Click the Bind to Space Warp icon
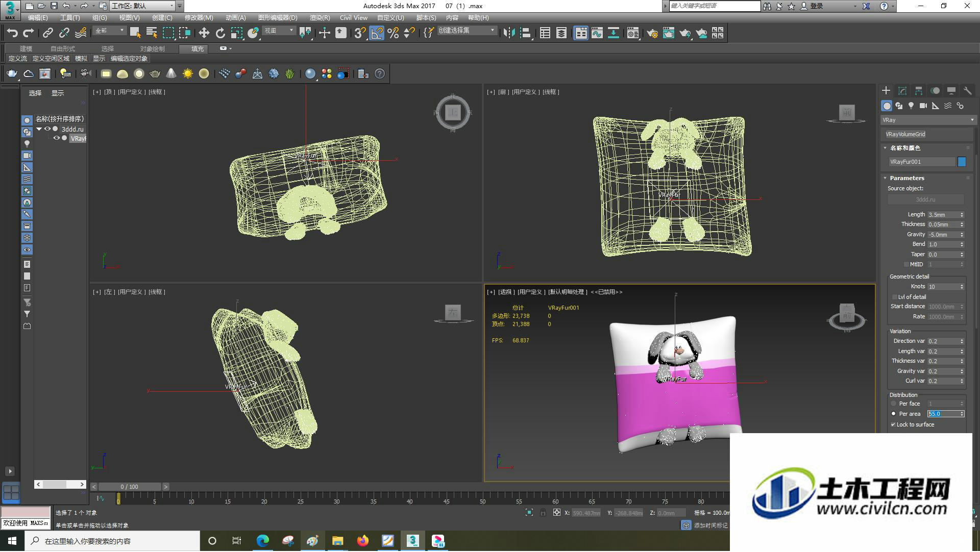Image resolution: width=980 pixels, height=552 pixels. tap(81, 33)
